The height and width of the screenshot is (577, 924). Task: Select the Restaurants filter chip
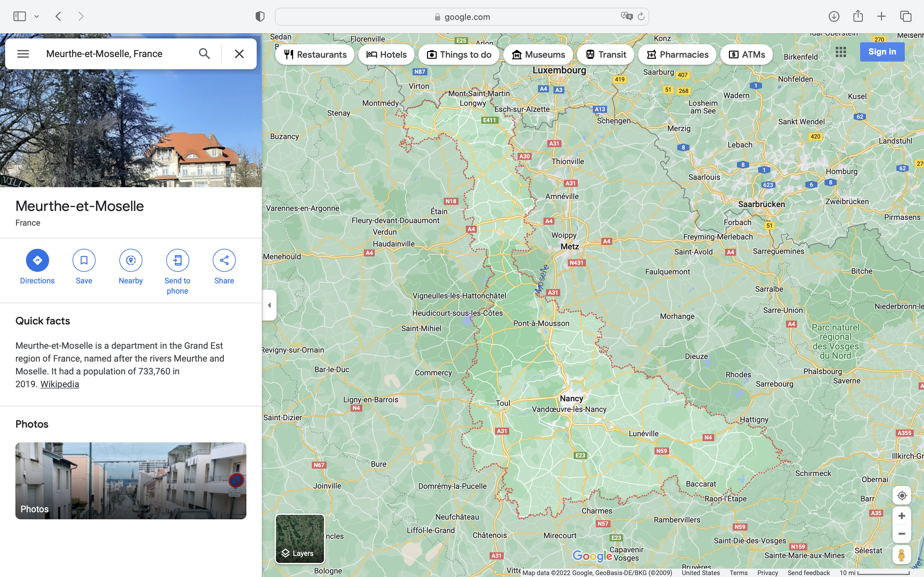pos(315,54)
